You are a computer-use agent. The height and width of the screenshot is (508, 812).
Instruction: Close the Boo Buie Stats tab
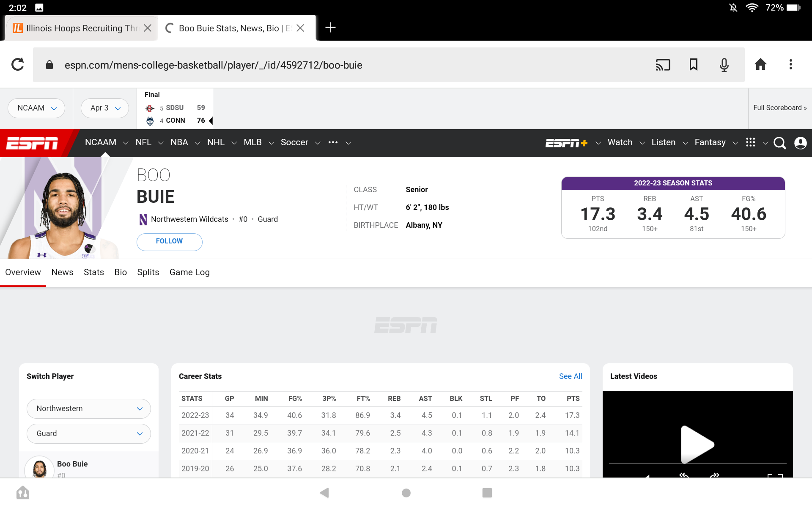tap(300, 28)
